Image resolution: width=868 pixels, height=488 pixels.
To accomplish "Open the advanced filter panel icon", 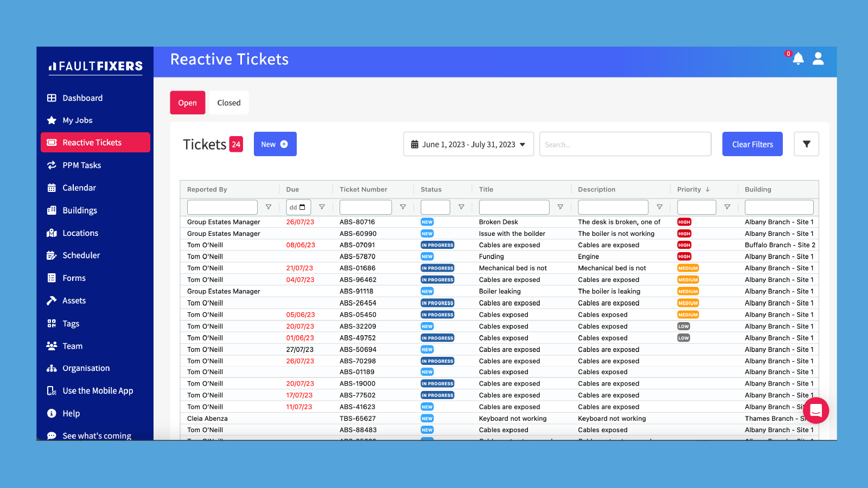I will pyautogui.click(x=807, y=144).
